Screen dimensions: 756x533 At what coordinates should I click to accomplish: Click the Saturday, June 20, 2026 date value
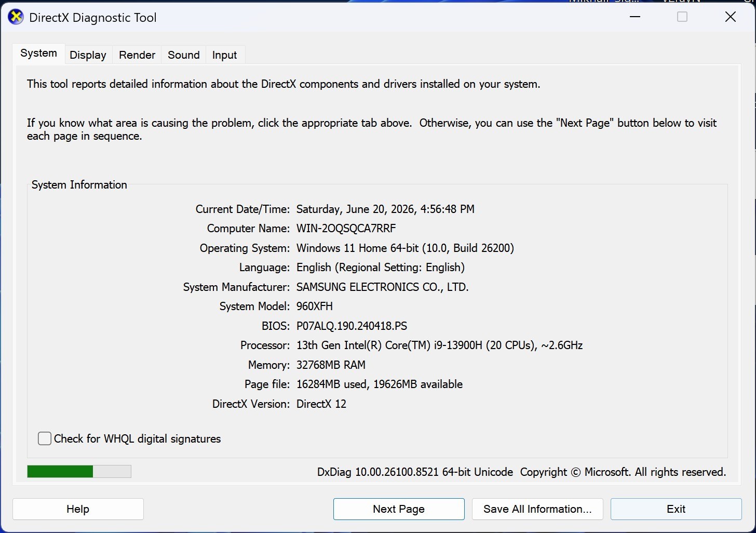point(385,209)
